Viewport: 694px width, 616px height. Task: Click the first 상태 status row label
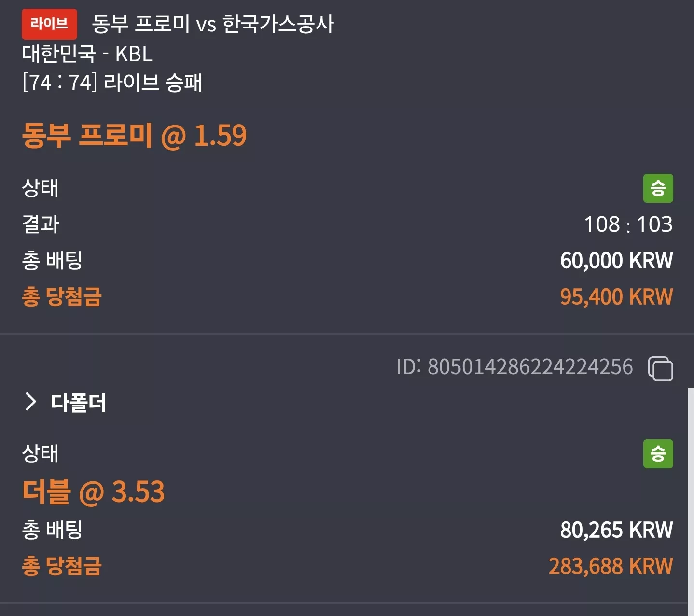(x=41, y=188)
